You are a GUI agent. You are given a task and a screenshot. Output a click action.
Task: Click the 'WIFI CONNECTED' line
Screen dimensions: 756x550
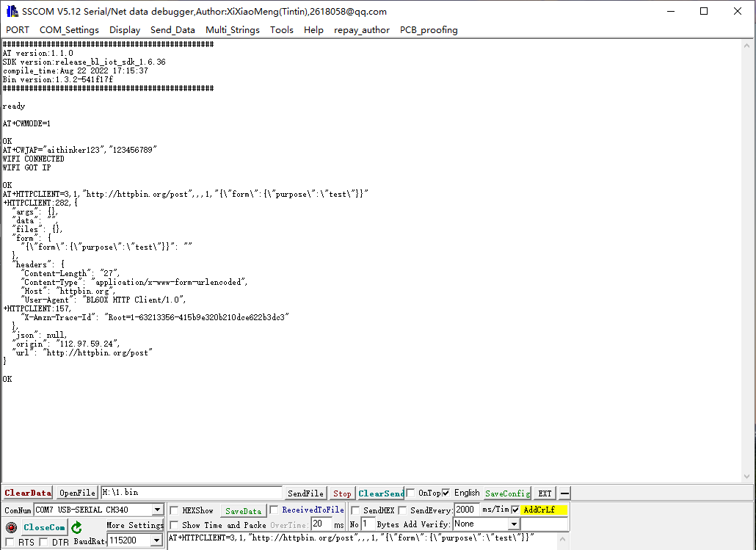[x=33, y=159]
